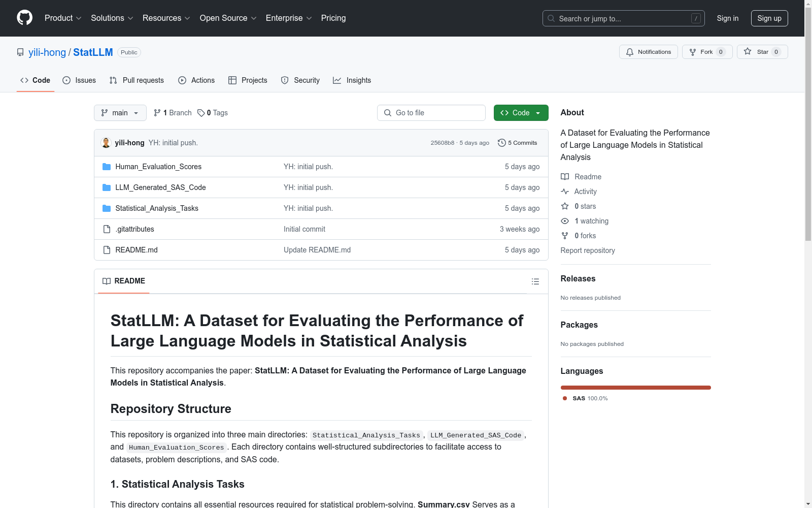Image resolution: width=812 pixels, height=508 pixels.
Task: Click the fork icon in Fork button
Action: click(693, 52)
